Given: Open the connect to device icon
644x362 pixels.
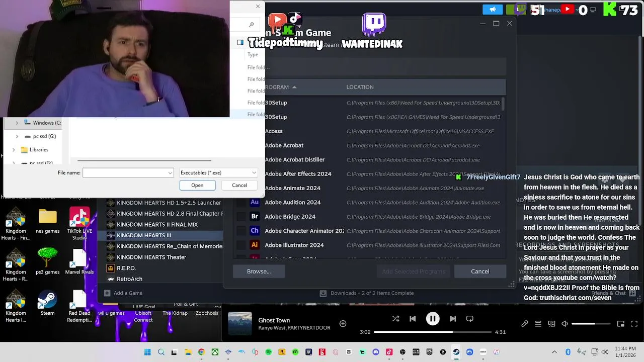Looking at the screenshot, I should (x=551, y=324).
